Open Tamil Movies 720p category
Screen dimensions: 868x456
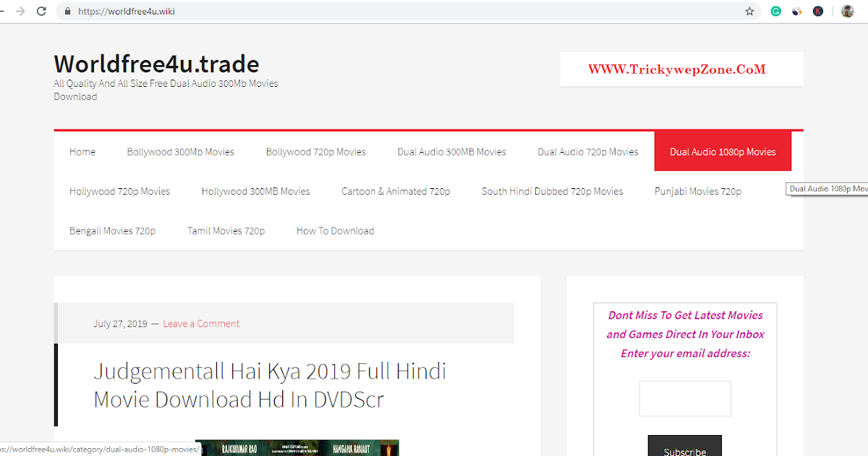coord(226,231)
